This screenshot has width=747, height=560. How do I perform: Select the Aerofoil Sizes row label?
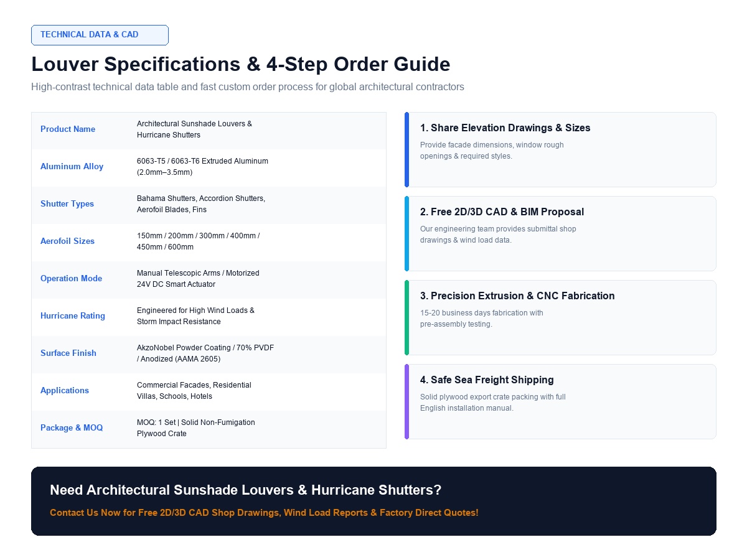click(x=68, y=241)
